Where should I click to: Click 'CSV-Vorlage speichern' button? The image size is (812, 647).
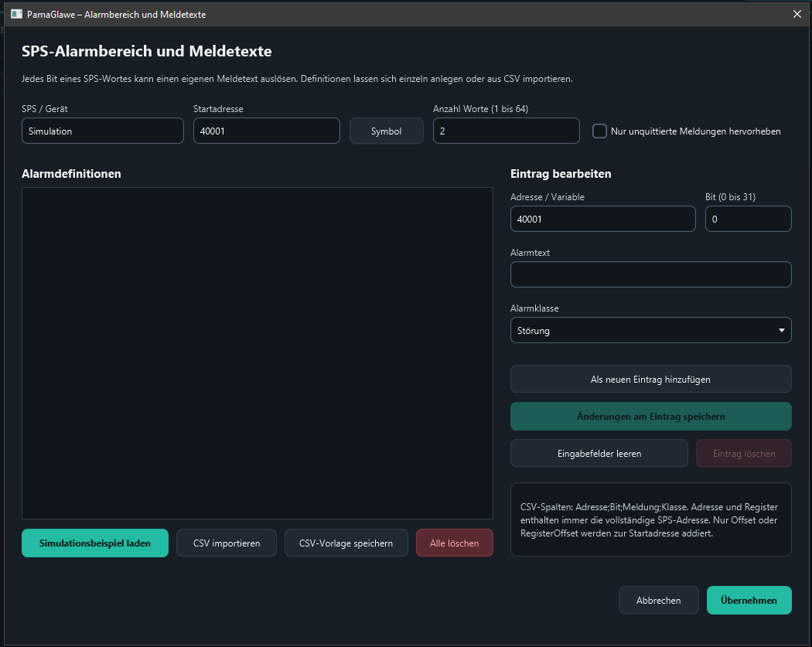pos(346,543)
